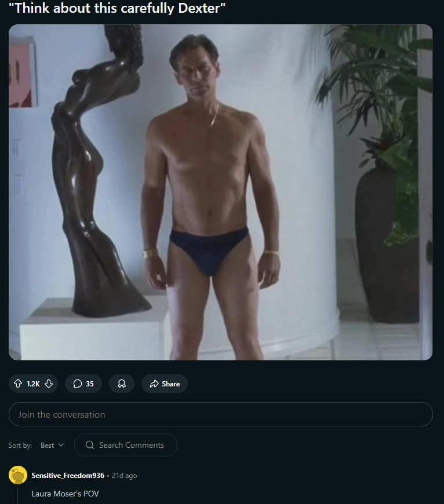Screen dimensions: 444x504
Task: Collapse the comment thread line
Action: [18, 496]
